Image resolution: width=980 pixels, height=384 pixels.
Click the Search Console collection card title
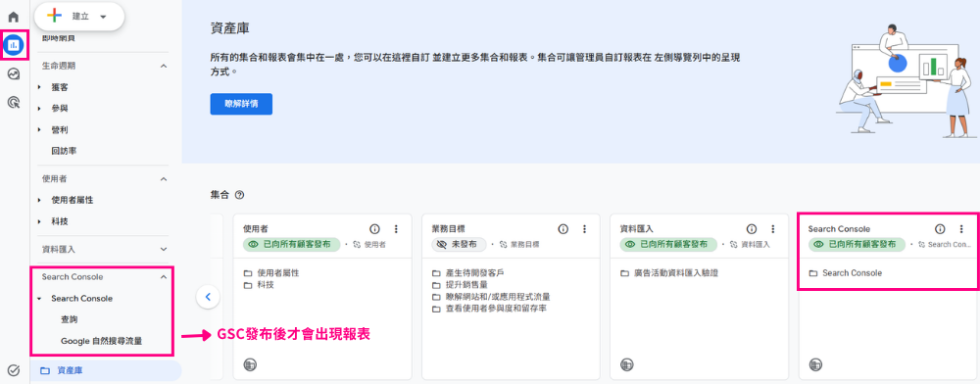(x=839, y=229)
